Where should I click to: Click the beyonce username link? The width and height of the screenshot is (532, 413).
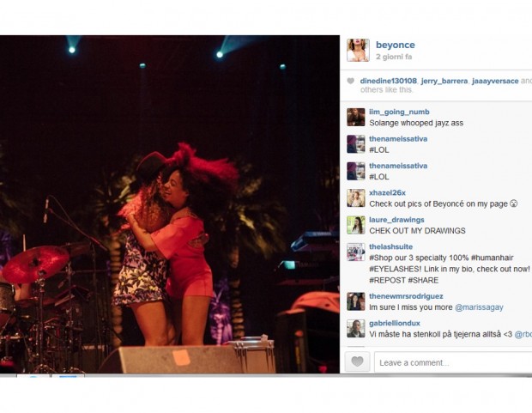tap(396, 45)
